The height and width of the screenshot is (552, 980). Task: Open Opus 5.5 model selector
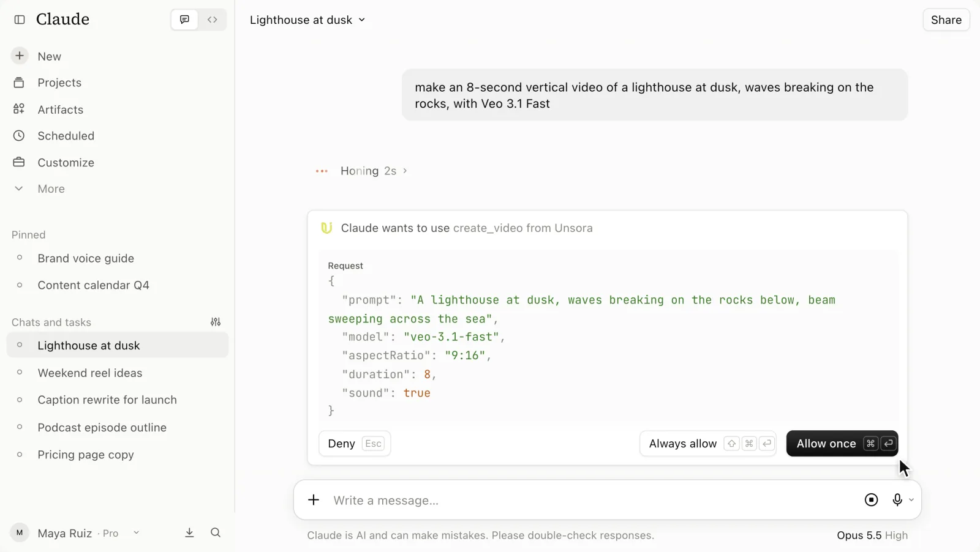(x=872, y=535)
